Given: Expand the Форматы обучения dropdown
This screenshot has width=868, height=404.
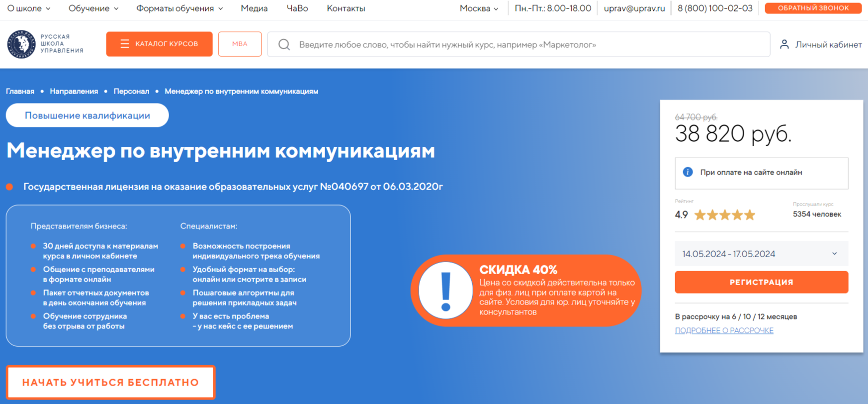Looking at the screenshot, I should (x=179, y=8).
